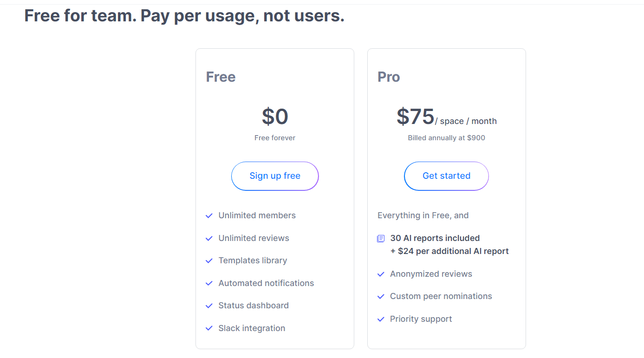The width and height of the screenshot is (644, 358).
Task: Click the $0 price text
Action: coord(275,117)
